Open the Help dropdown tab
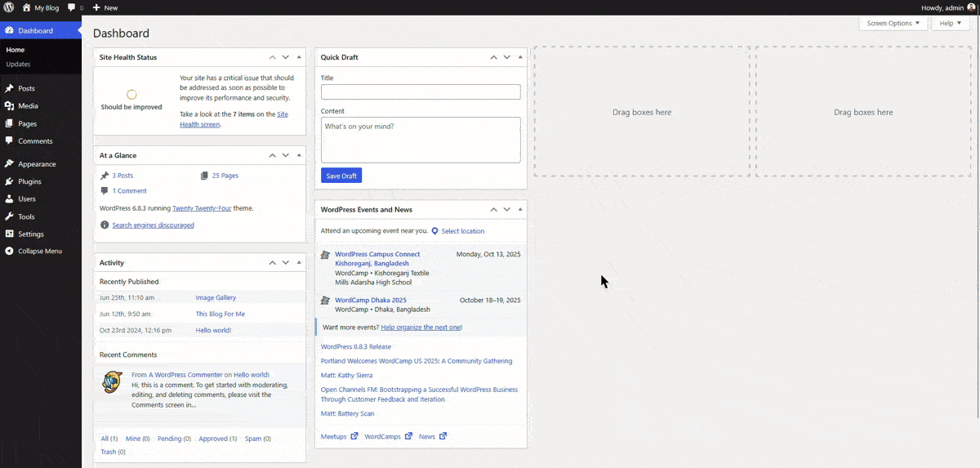 tap(951, 24)
